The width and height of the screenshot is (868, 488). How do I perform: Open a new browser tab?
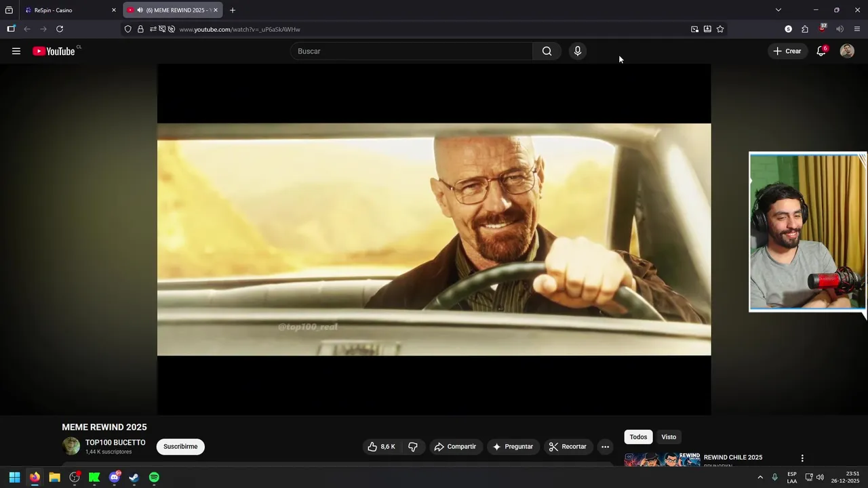[233, 10]
